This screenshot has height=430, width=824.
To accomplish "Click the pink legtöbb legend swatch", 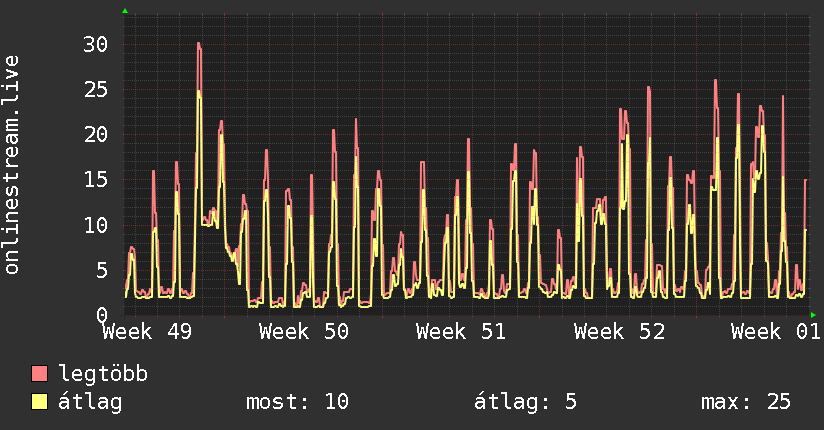I will 39,373.
